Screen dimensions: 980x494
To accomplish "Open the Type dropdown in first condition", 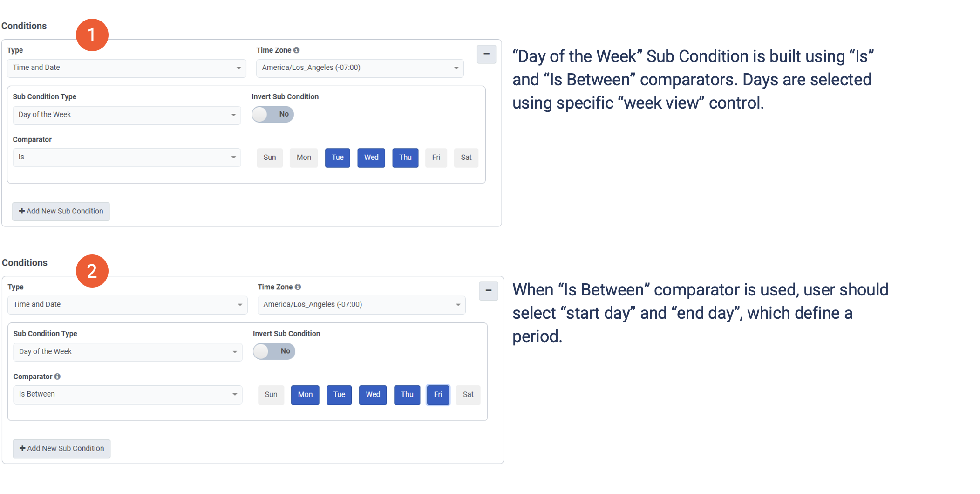I will point(126,68).
